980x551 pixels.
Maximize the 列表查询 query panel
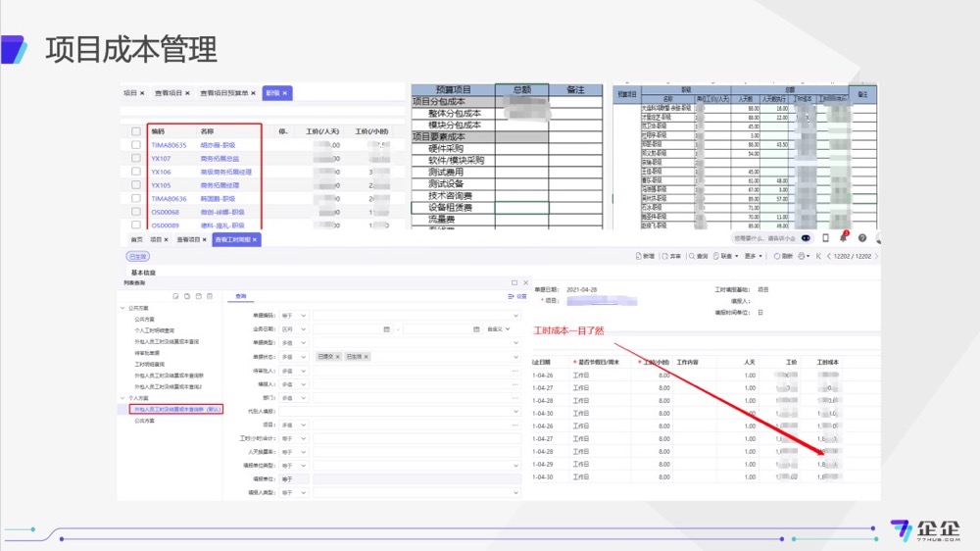click(x=515, y=282)
